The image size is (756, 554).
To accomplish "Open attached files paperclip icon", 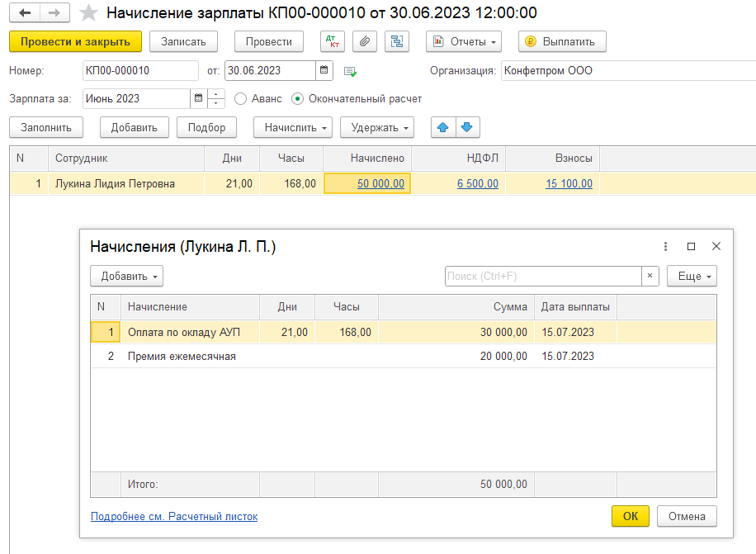I will 365,41.
